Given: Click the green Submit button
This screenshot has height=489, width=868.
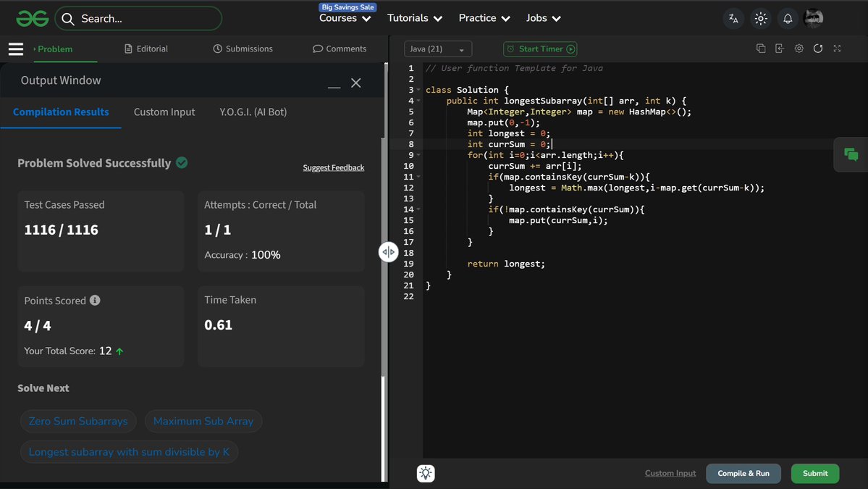Looking at the screenshot, I should click(815, 474).
